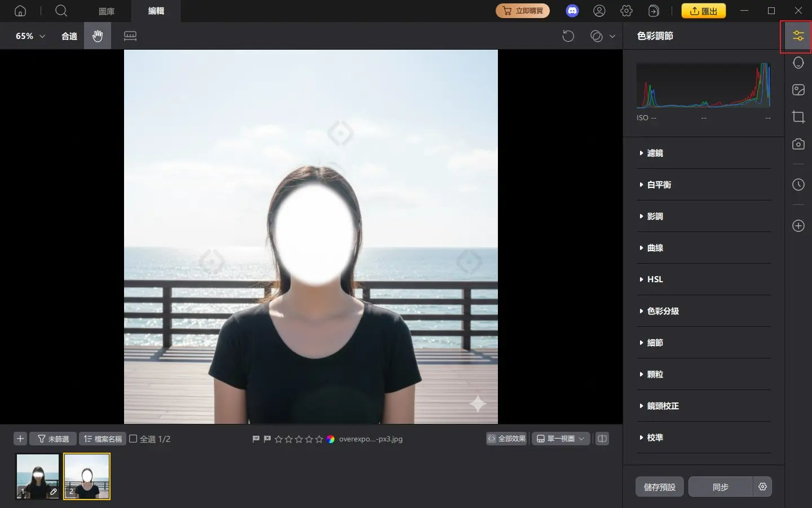Image resolution: width=812 pixels, height=508 pixels.
Task: Click the 匯出 export button
Action: [703, 11]
